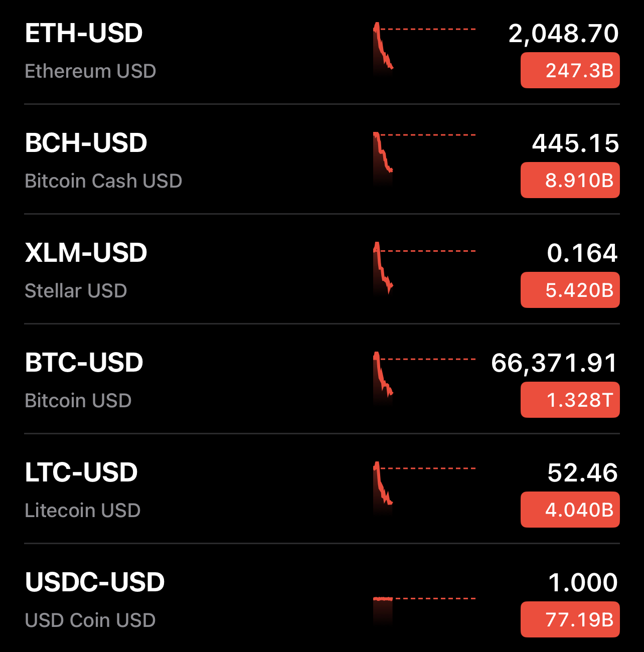Switch the USDC 77.19B badge display

pyautogui.click(x=570, y=619)
